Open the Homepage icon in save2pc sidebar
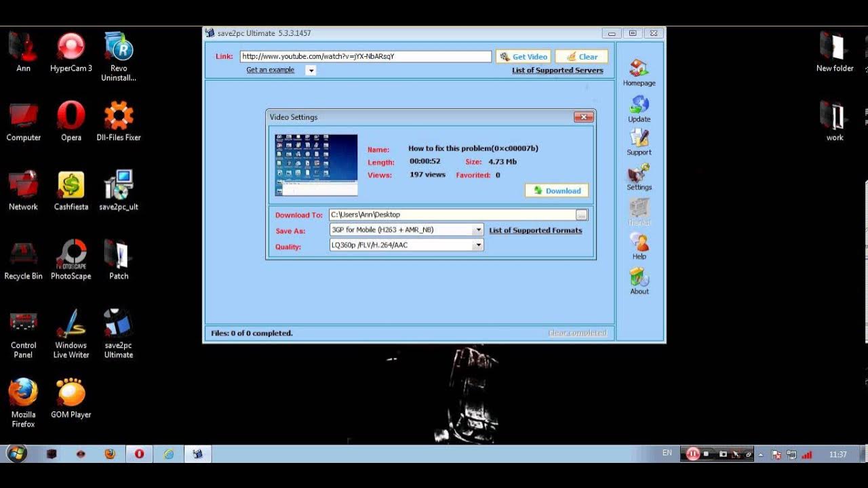The image size is (868, 488). 639,73
